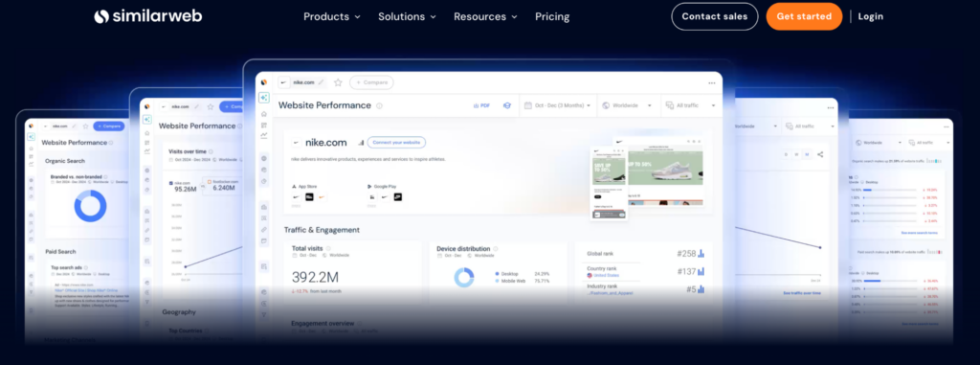
Task: Click the star icon in Visits over time window
Action: pos(211,107)
